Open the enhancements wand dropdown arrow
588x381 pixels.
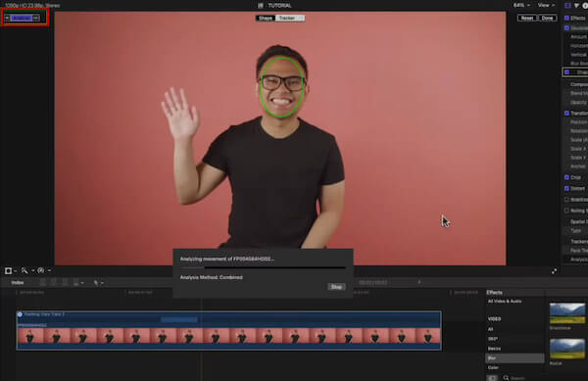pyautogui.click(x=32, y=270)
